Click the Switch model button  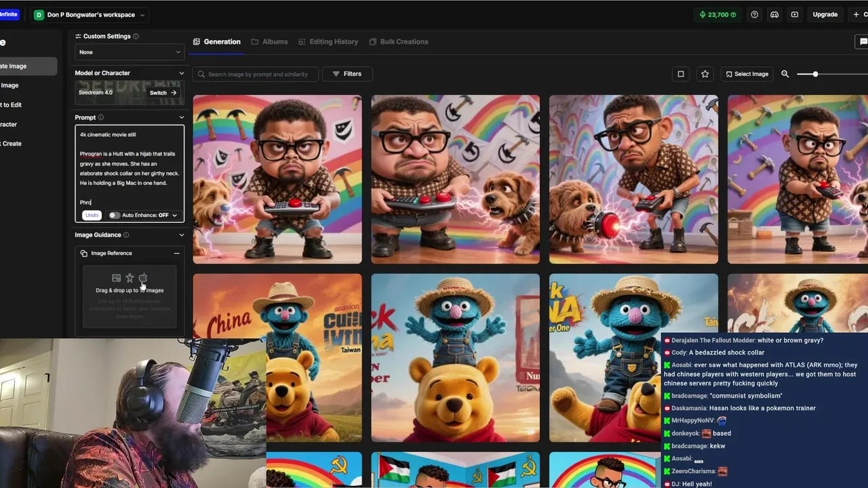click(x=163, y=93)
